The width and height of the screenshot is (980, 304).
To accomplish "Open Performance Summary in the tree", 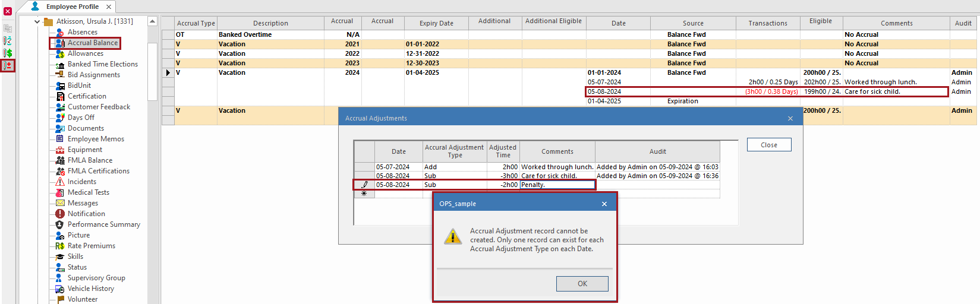I will (103, 224).
